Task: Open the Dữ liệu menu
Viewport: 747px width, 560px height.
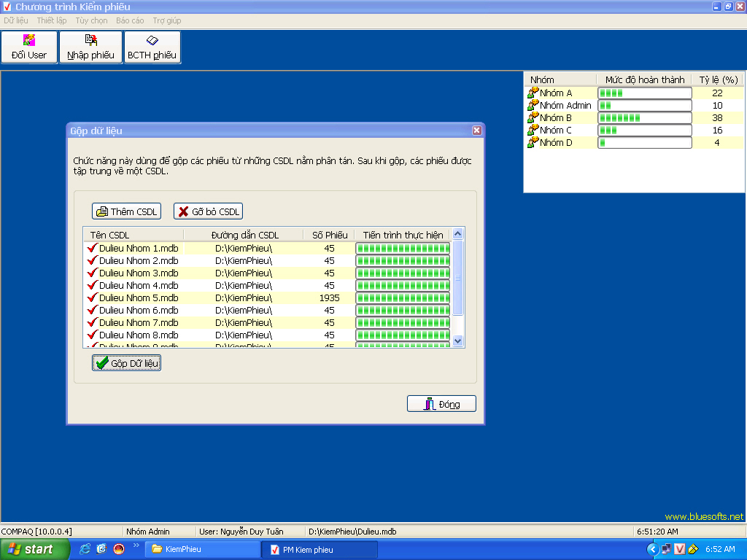Action: tap(15, 20)
